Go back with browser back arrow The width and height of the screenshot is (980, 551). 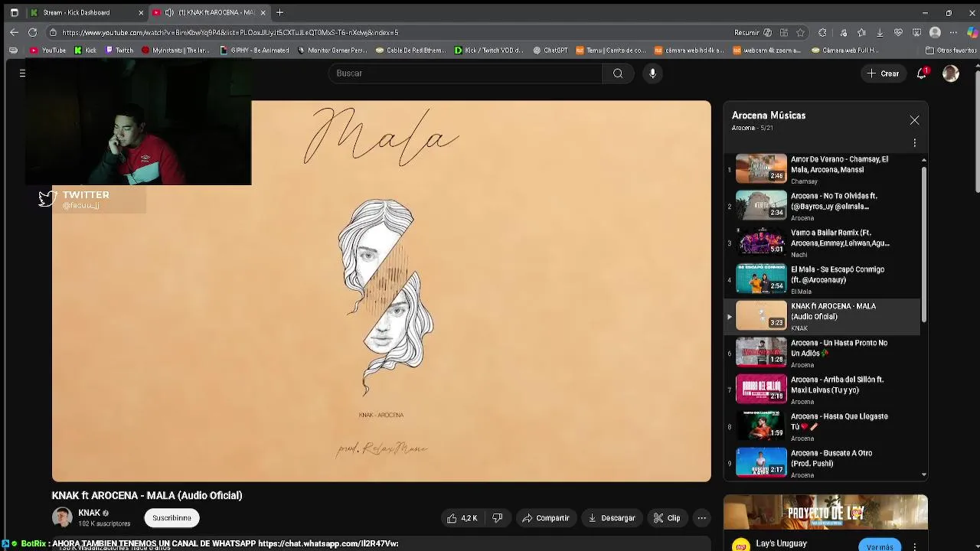pos(14,32)
